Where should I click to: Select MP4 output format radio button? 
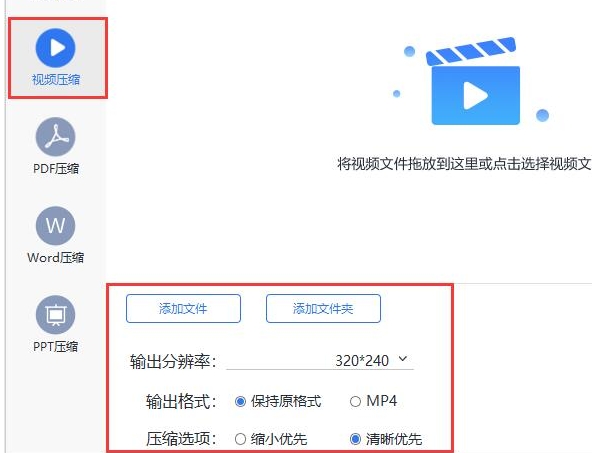coord(355,401)
